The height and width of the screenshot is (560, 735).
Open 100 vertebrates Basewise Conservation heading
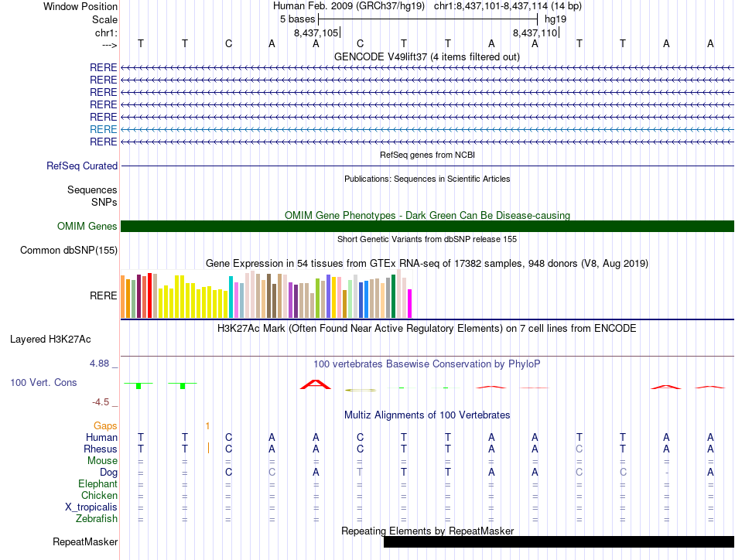pos(427,364)
